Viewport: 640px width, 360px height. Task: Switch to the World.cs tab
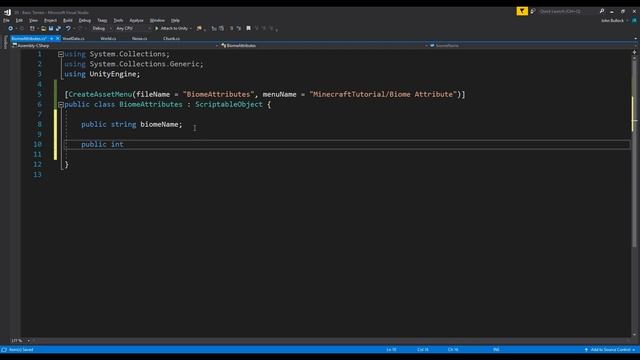108,38
